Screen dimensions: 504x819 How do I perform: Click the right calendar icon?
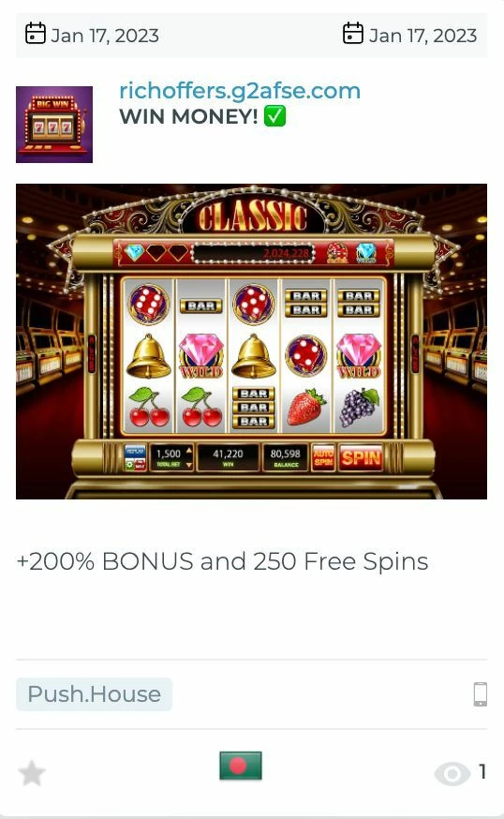coord(353,34)
